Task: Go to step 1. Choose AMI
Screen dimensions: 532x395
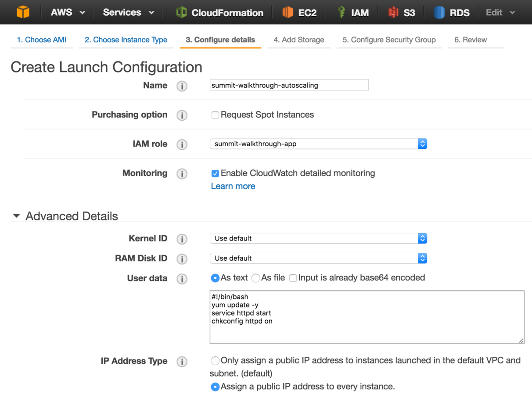Action: pyautogui.click(x=42, y=39)
